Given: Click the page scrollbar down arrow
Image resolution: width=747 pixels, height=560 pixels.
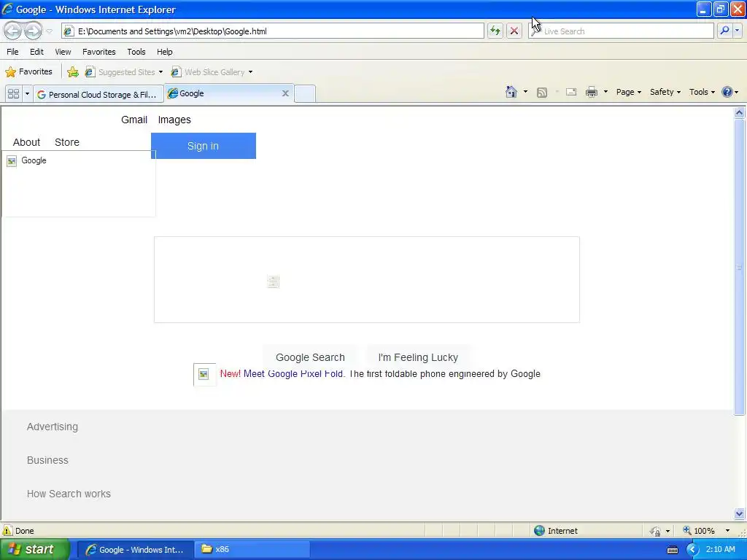Looking at the screenshot, I should (x=740, y=513).
